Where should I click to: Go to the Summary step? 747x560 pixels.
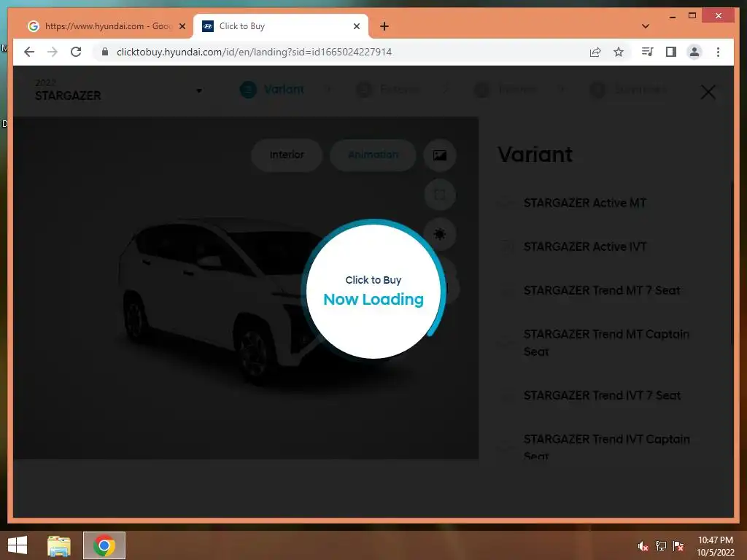pyautogui.click(x=629, y=90)
